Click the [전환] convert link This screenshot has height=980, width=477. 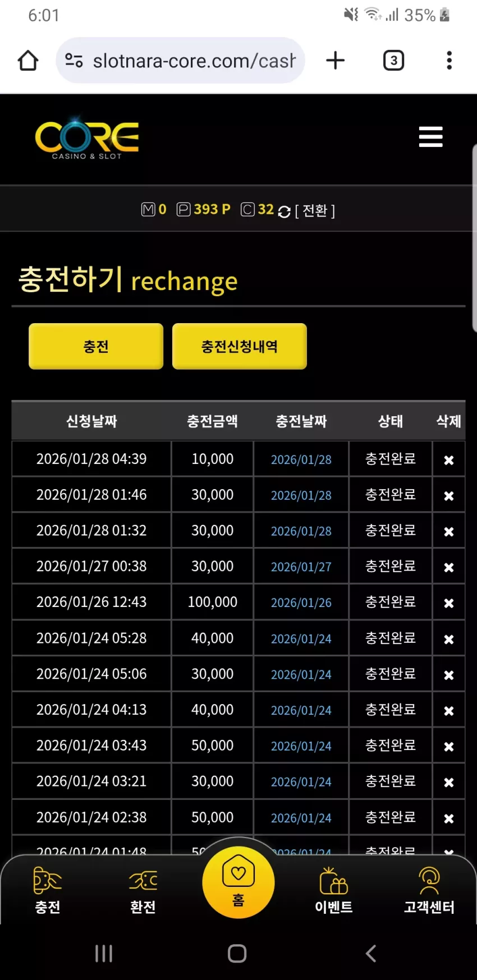click(315, 211)
